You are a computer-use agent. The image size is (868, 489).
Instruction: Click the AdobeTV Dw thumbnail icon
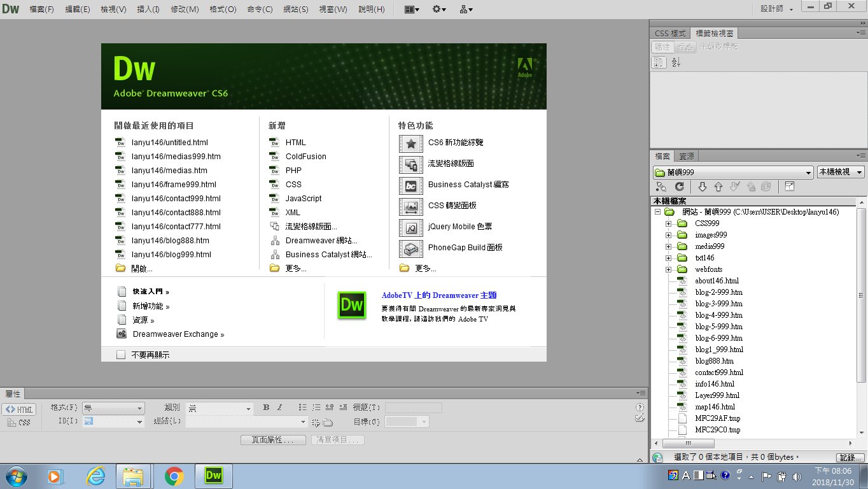click(x=351, y=305)
